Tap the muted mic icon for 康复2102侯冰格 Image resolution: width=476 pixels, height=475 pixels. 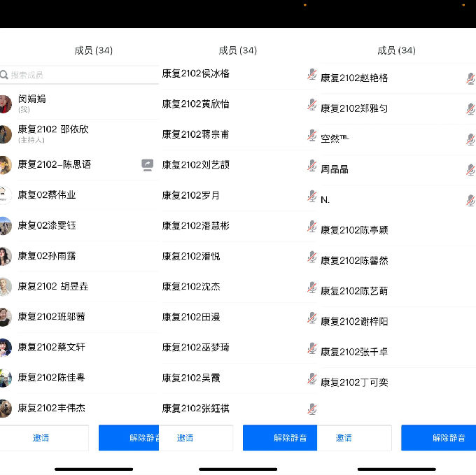[x=312, y=74]
